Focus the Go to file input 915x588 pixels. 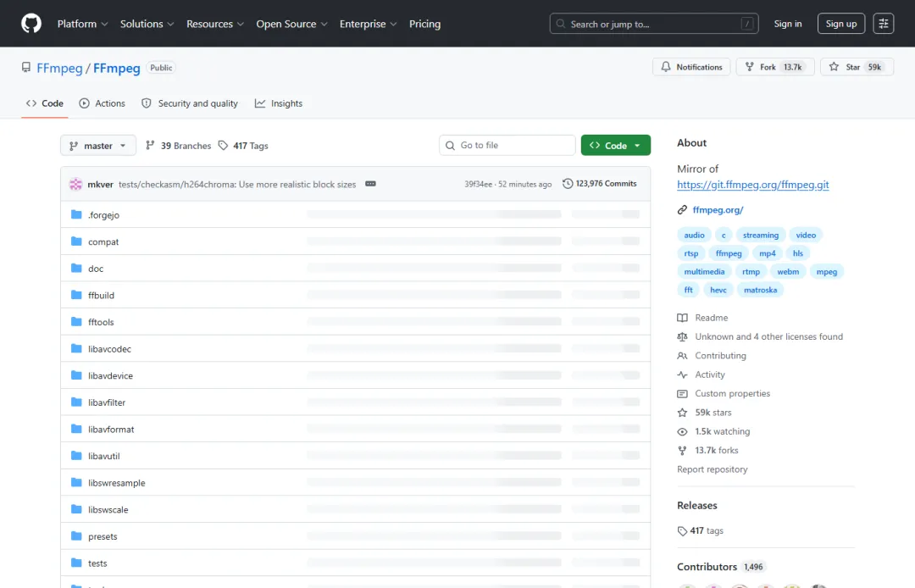click(x=507, y=145)
